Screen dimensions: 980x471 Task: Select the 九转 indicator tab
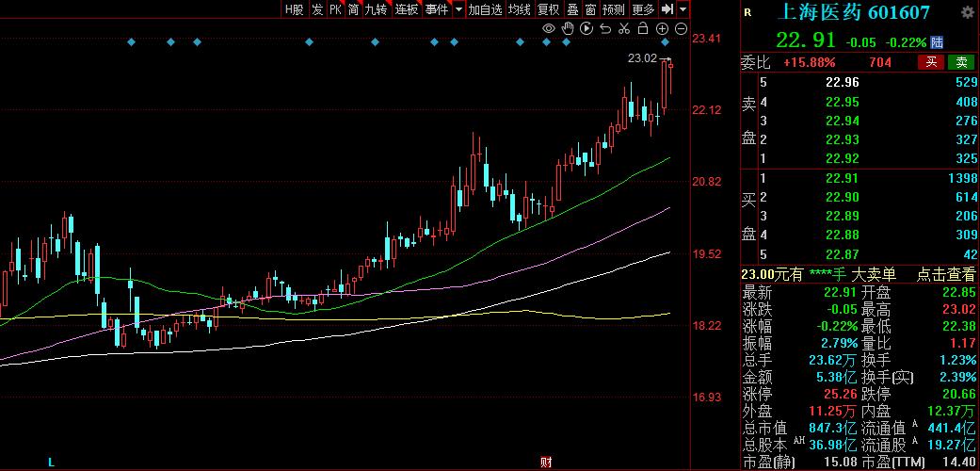[x=376, y=9]
